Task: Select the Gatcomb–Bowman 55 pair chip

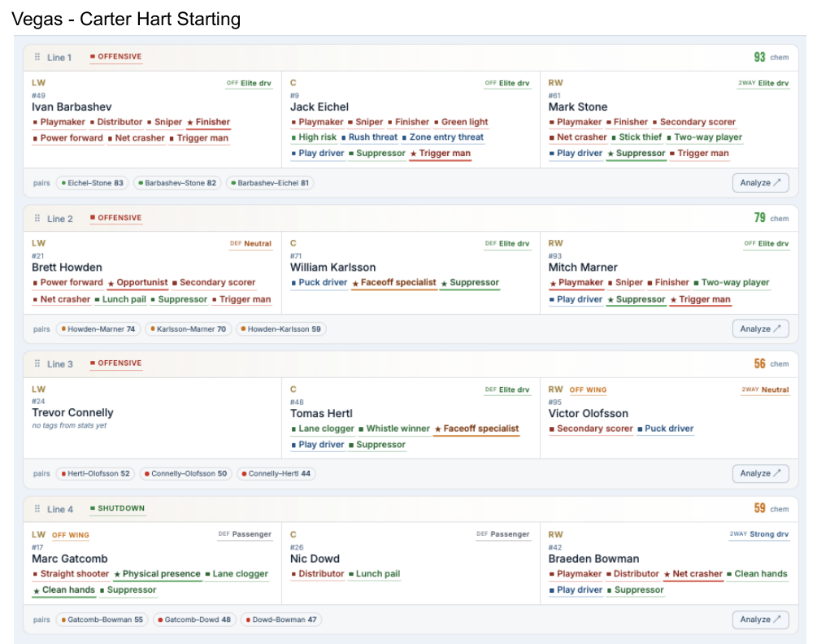Action: pyautogui.click(x=102, y=620)
